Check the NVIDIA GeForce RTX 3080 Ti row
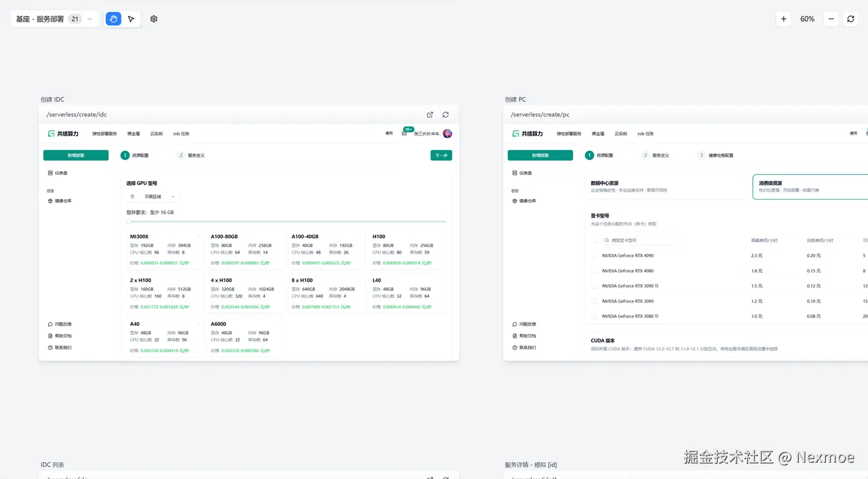 (x=594, y=316)
